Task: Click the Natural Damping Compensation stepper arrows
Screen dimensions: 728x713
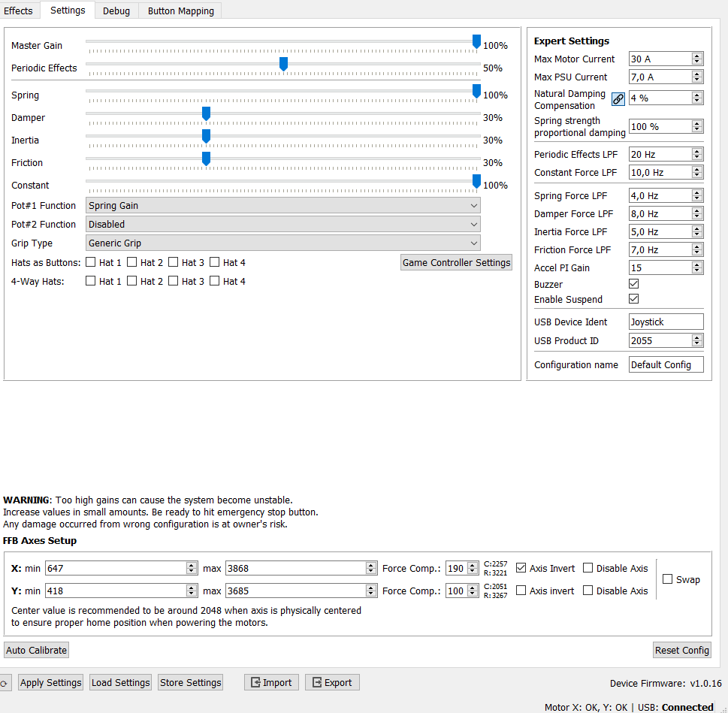Action: pyautogui.click(x=696, y=98)
